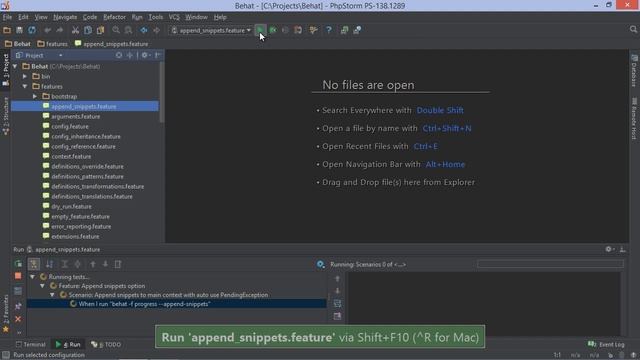Click the Previous failed test up arrow

pyautogui.click(x=93, y=264)
